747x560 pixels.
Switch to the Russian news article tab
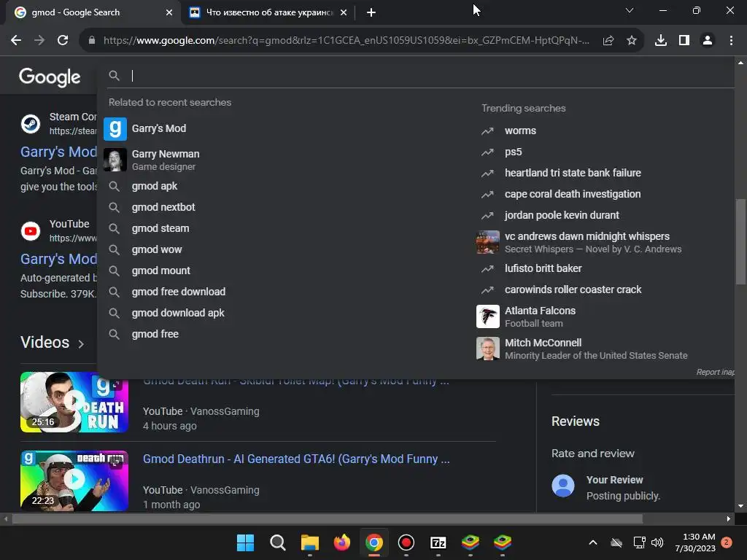coord(269,12)
